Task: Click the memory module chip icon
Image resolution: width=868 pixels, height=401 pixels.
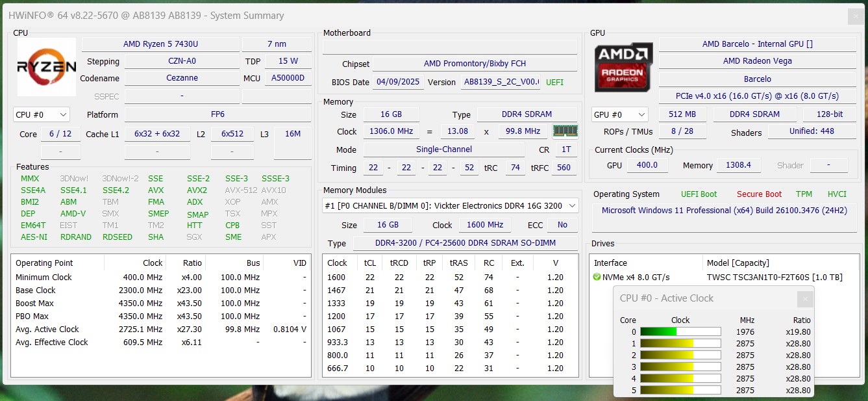Action: coord(565,131)
